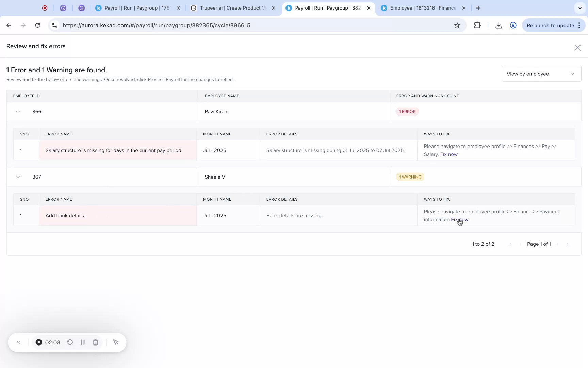
Task: Open the browser downloads icon
Action: 499,25
